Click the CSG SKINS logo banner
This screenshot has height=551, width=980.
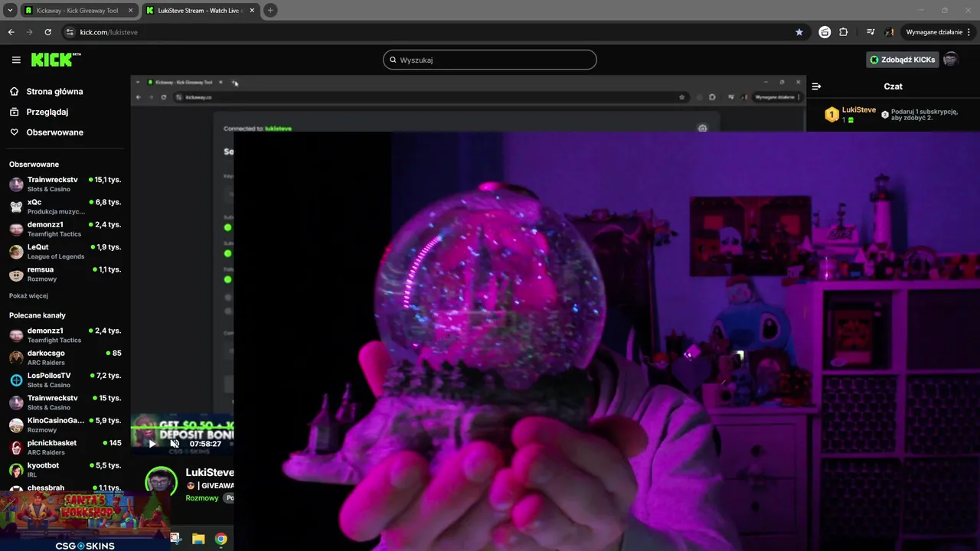coord(85,546)
